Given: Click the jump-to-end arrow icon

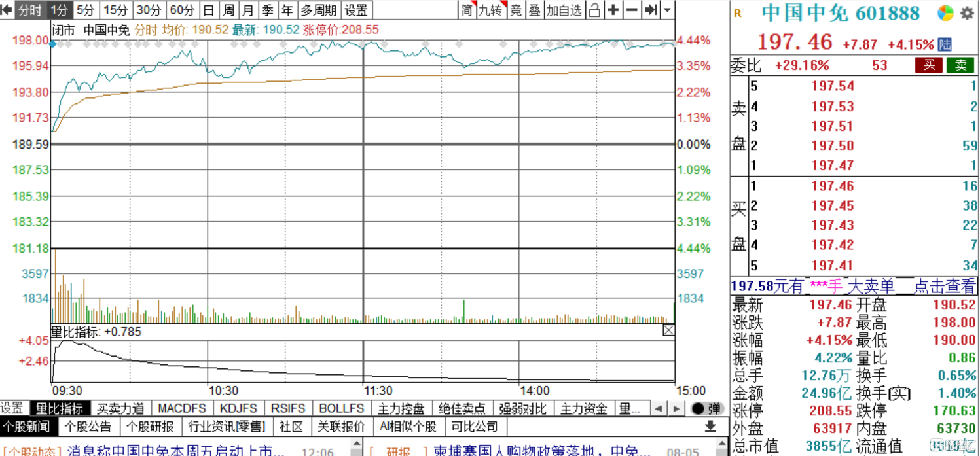Looking at the screenshot, I should [651, 10].
